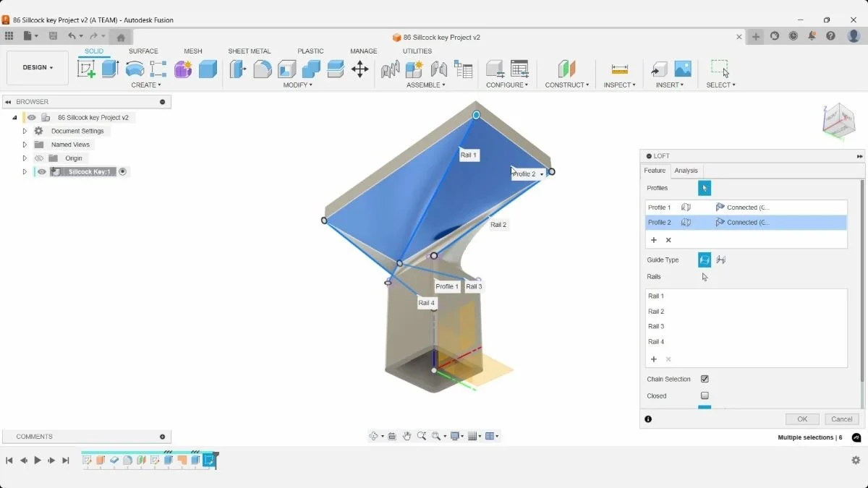Go to the Home tab icon
This screenshot has height=488, width=868.
point(121,37)
